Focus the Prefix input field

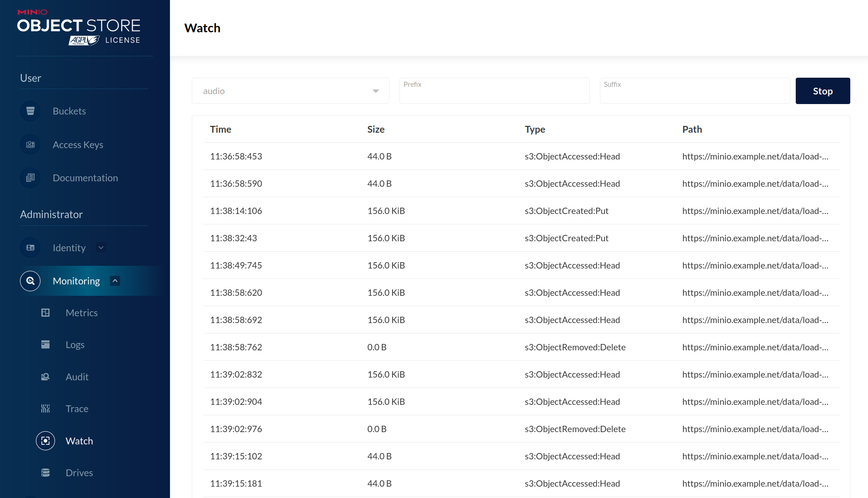pos(494,91)
